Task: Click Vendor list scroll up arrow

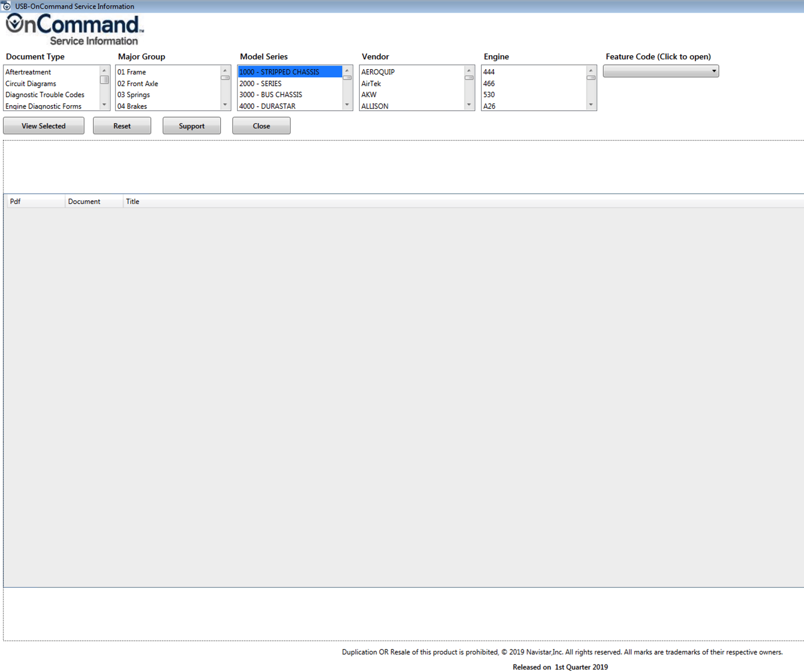Action: (x=469, y=70)
